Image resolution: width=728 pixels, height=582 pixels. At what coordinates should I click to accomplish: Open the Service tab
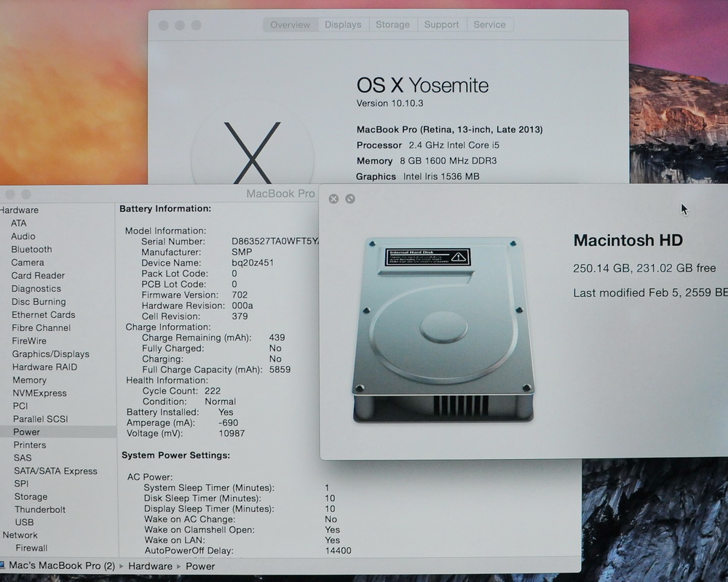click(x=490, y=25)
